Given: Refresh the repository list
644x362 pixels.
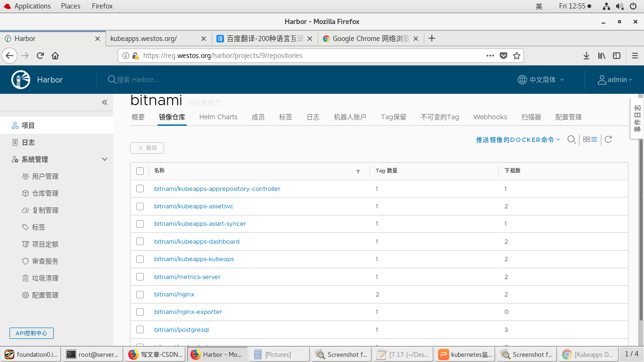Looking at the screenshot, I should click(x=608, y=140).
